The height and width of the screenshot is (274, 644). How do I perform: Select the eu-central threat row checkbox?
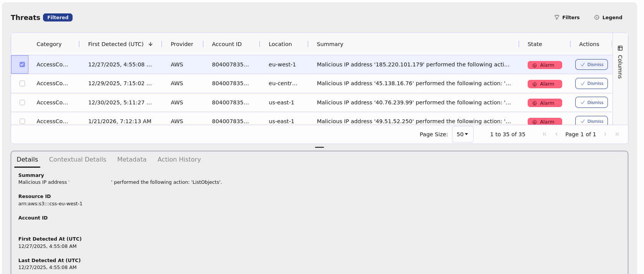pos(22,84)
